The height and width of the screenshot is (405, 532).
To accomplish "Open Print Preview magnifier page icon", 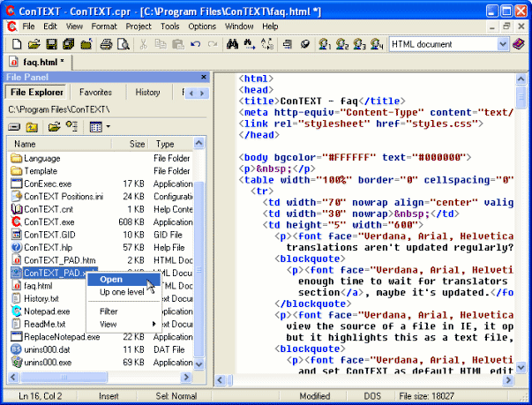I will tap(124, 44).
